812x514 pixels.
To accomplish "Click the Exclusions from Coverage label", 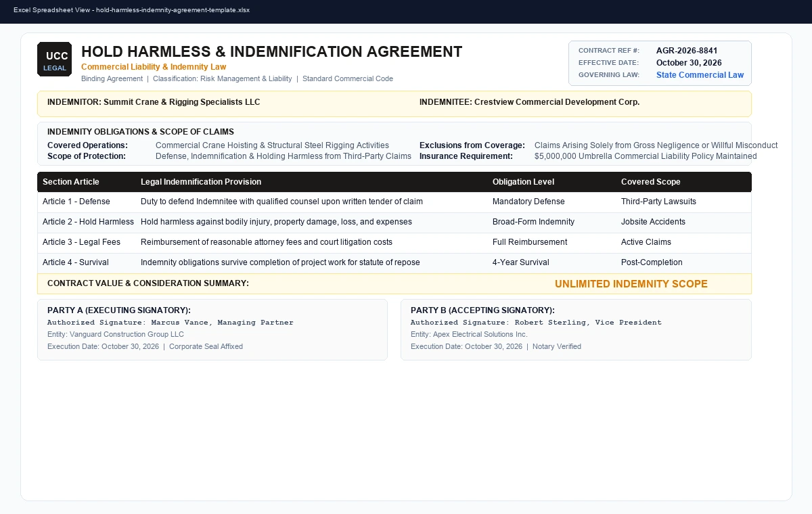I will (x=472, y=145).
